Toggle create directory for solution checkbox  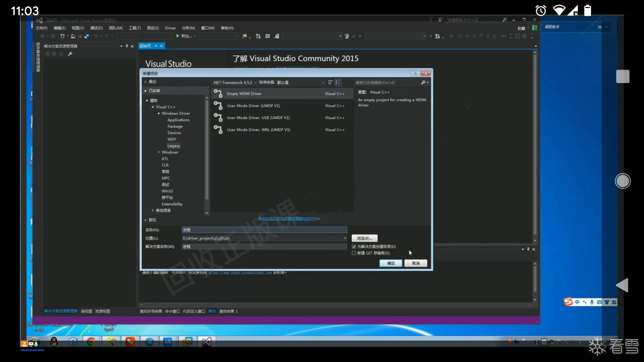(x=354, y=246)
